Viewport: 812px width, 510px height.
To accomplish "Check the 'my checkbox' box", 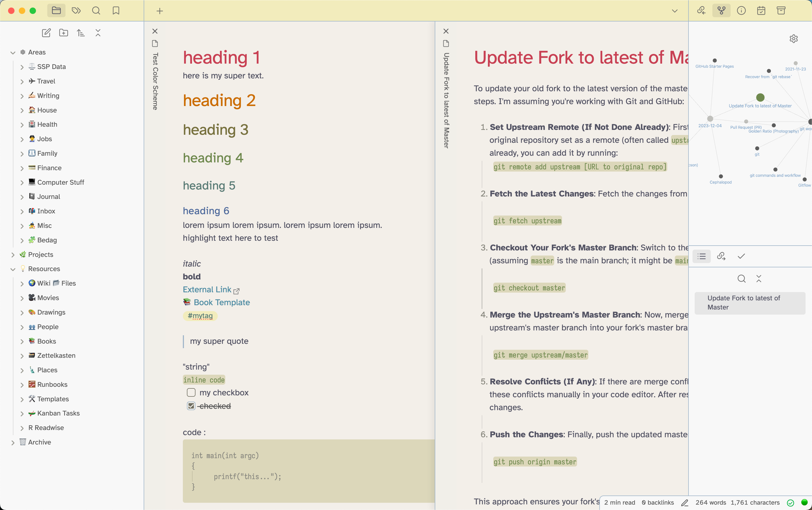I will tap(191, 392).
